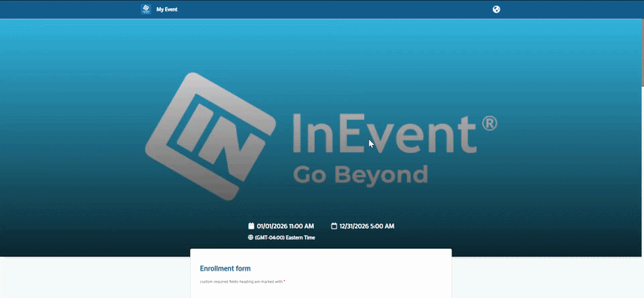The image size is (644, 298).
Task: Click the Enrollment form heading
Action: click(225, 268)
